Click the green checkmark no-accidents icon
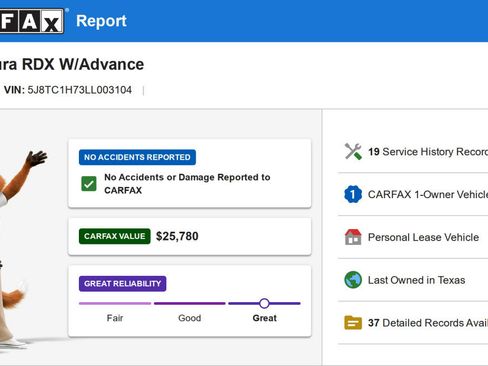Screen dimensions: 488x366 pyautogui.click(x=89, y=184)
